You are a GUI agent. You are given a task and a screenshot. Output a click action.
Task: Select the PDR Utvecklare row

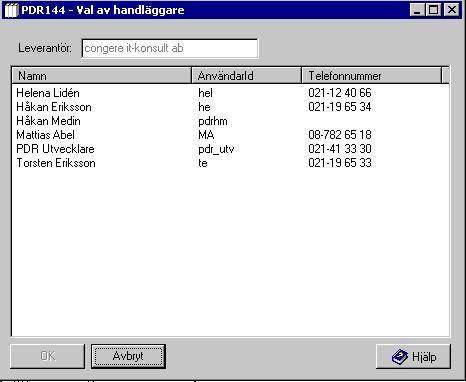click(230, 149)
